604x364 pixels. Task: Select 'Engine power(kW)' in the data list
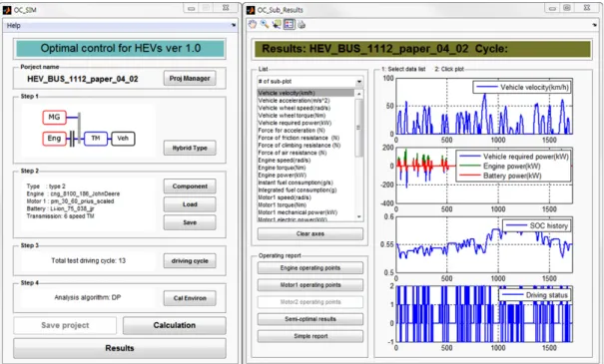coord(305,176)
